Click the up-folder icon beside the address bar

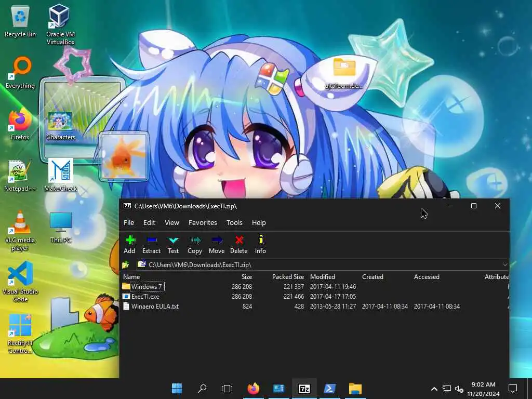126,264
